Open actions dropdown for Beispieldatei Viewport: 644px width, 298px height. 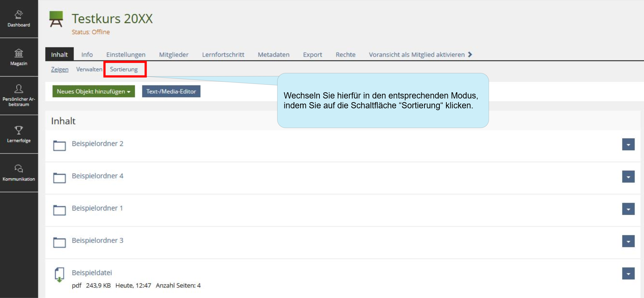[x=628, y=274]
